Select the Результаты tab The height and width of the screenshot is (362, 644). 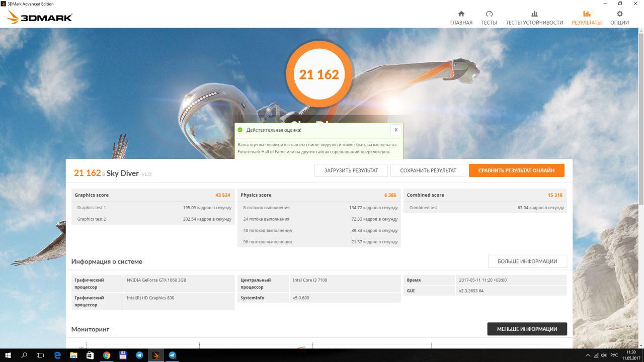pos(587,18)
